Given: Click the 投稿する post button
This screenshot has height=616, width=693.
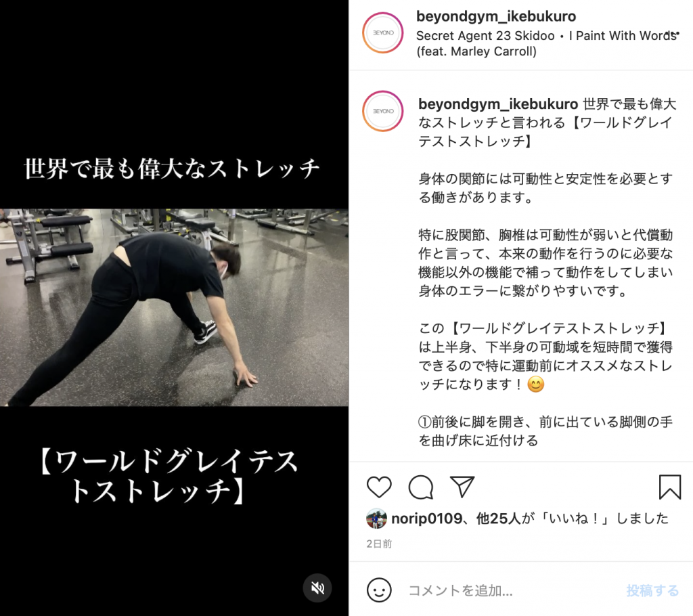Looking at the screenshot, I should [x=652, y=590].
